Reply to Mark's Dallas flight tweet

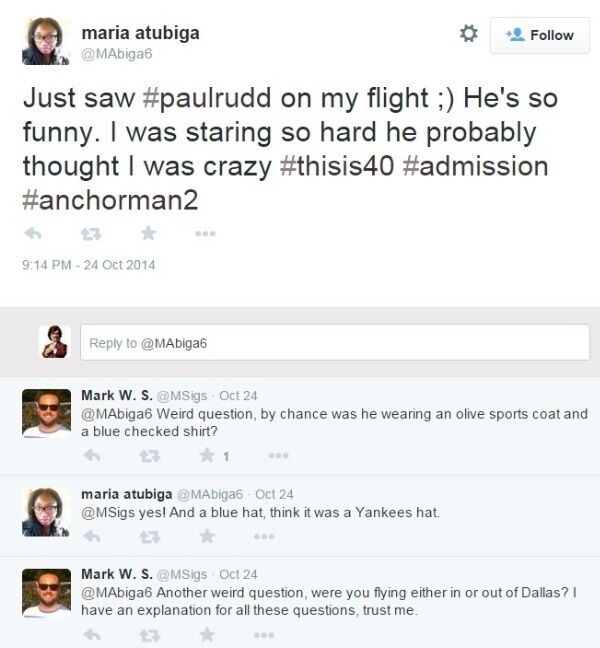[92, 634]
